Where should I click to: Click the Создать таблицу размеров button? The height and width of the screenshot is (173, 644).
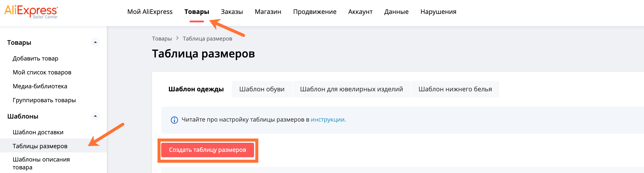pos(208,150)
